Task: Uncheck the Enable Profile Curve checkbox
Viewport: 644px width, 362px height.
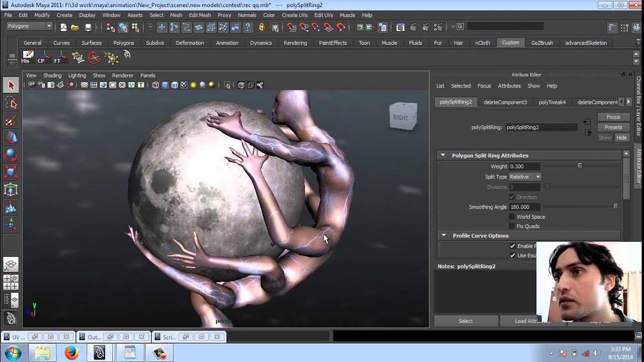Action: [512, 246]
